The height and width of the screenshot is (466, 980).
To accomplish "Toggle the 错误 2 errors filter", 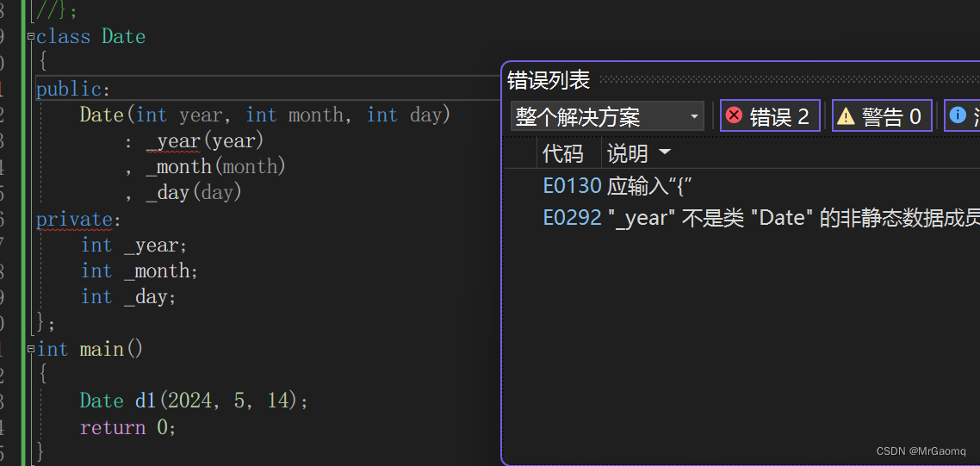I will click(770, 115).
